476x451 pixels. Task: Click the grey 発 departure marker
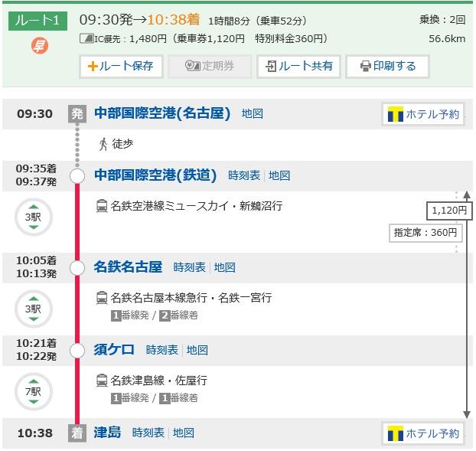(77, 114)
